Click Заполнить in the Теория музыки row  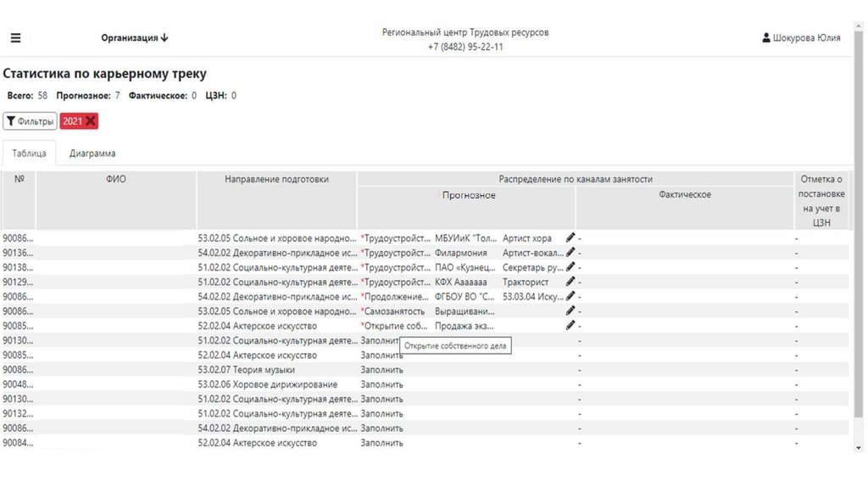381,370
